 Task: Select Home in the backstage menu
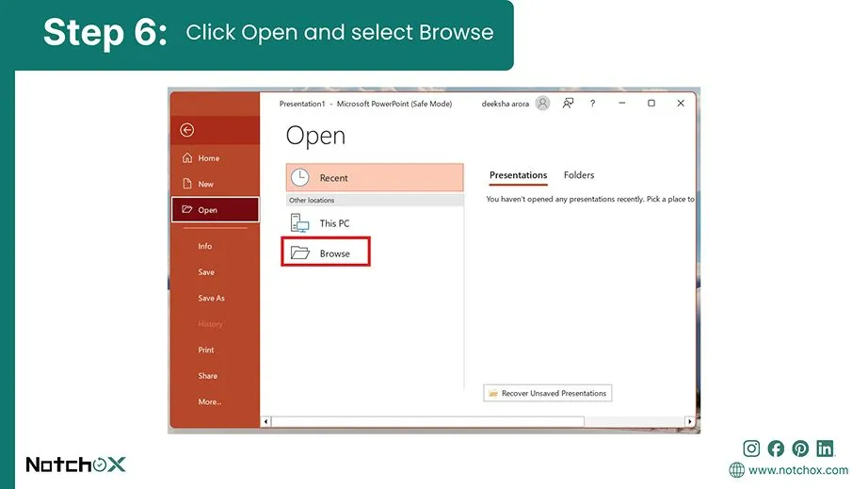216,158
